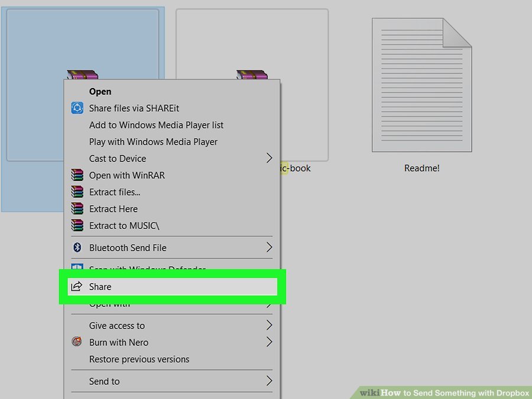The width and height of the screenshot is (532, 399).
Task: Click the Burn with Nero label
Action: pos(119,342)
